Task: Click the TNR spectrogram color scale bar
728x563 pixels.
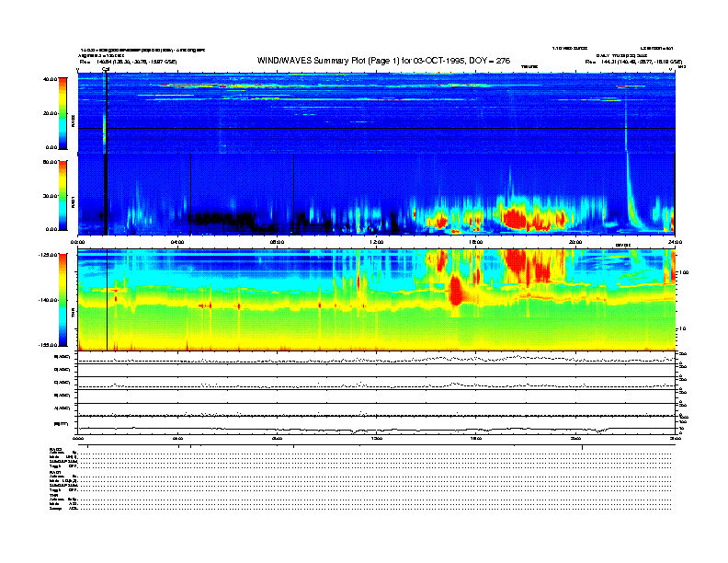Action: [x=63, y=300]
